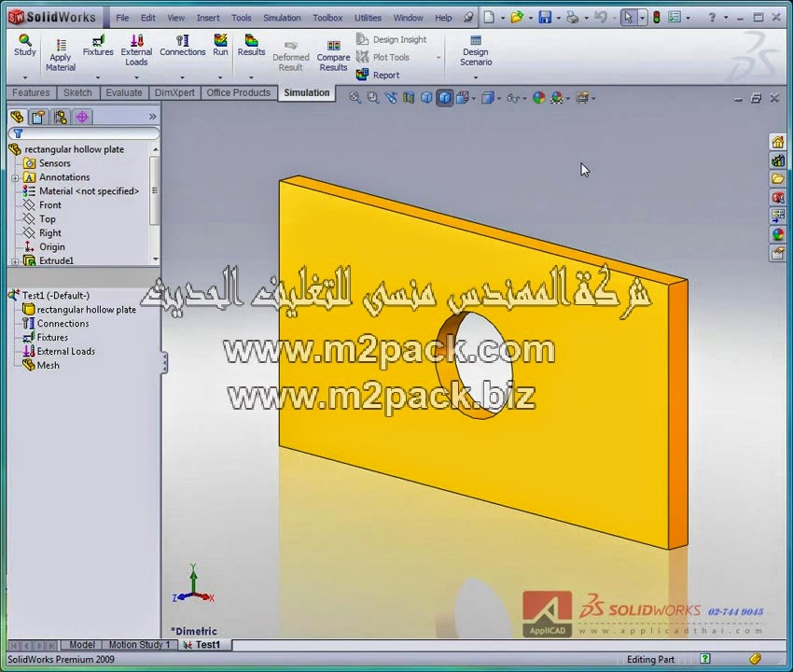This screenshot has height=672, width=793.
Task: Click the Edit Appearance color sphere icon
Action: (x=538, y=98)
